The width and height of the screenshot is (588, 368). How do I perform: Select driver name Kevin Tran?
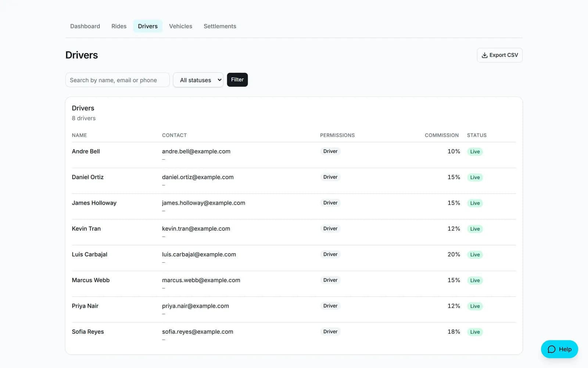[x=86, y=229]
